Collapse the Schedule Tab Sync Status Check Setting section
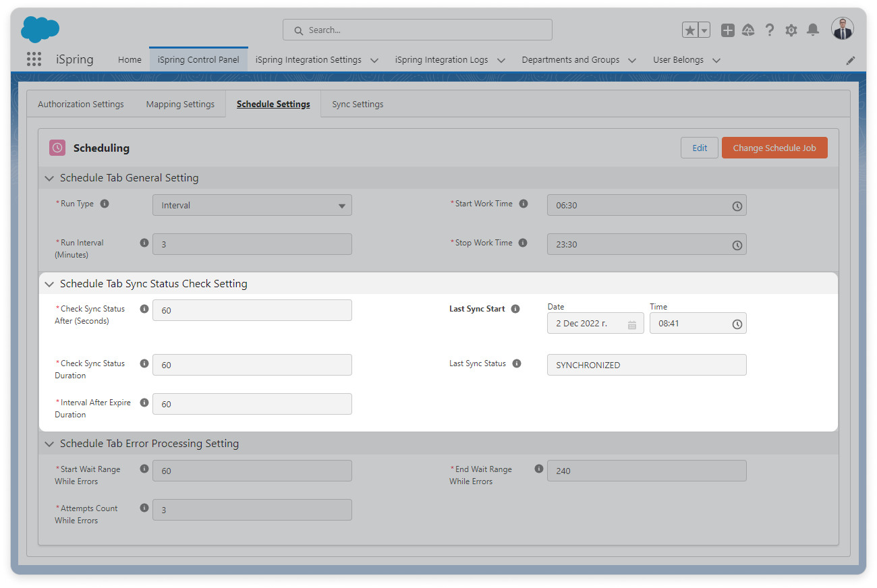This screenshot has width=877, height=588. [49, 284]
